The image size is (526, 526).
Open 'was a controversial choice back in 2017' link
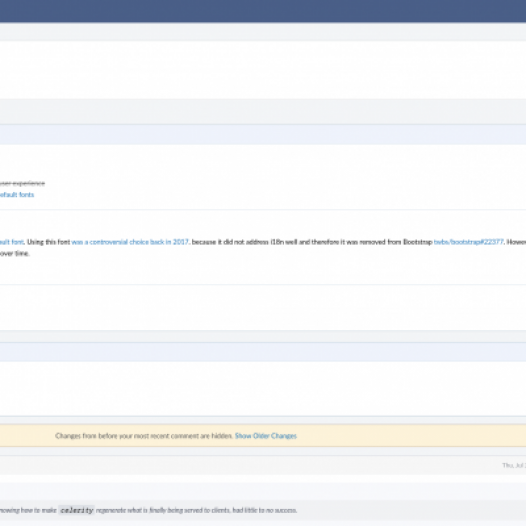tap(130, 242)
